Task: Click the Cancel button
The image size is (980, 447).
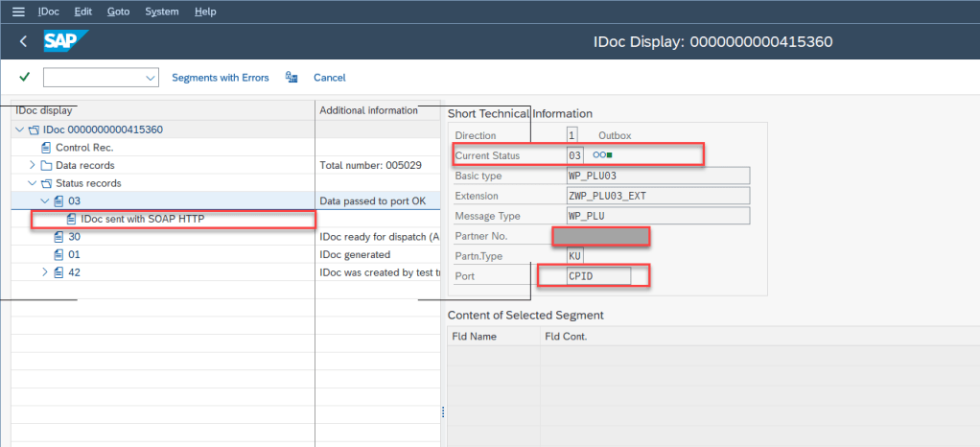Action: [329, 78]
